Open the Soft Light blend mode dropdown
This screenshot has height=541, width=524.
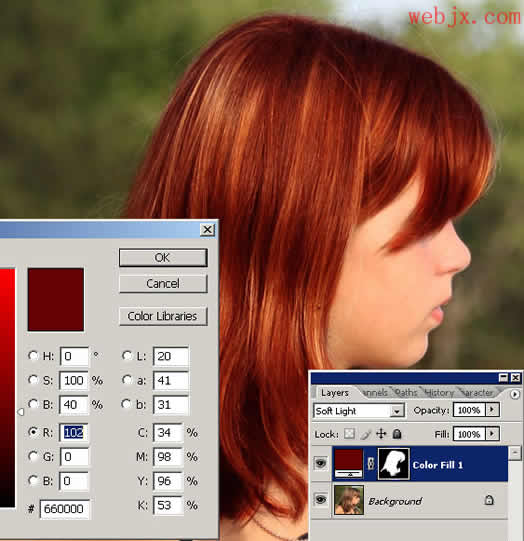tap(359, 411)
